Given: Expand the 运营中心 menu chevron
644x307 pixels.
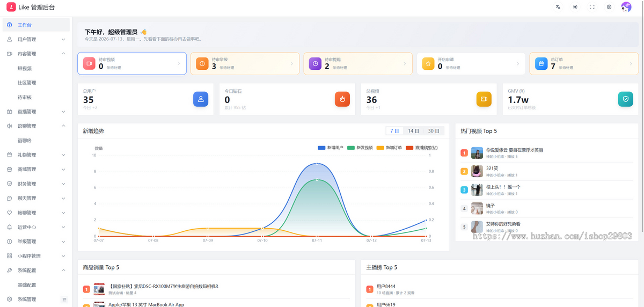Looking at the screenshot, I should tap(63, 227).
